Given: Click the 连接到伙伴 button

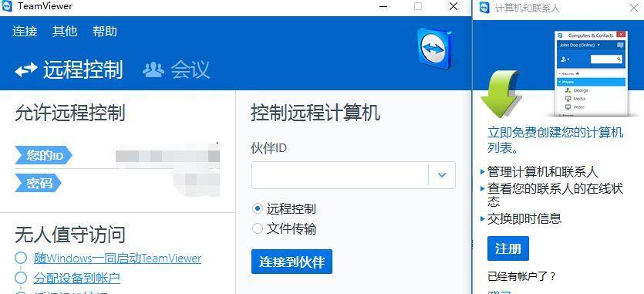Looking at the screenshot, I should pyautogui.click(x=292, y=262).
